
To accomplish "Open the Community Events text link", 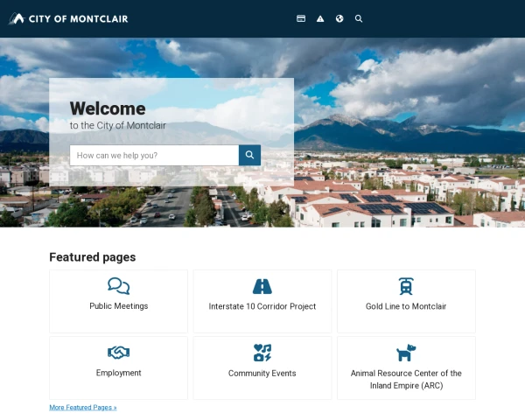I will (262, 373).
